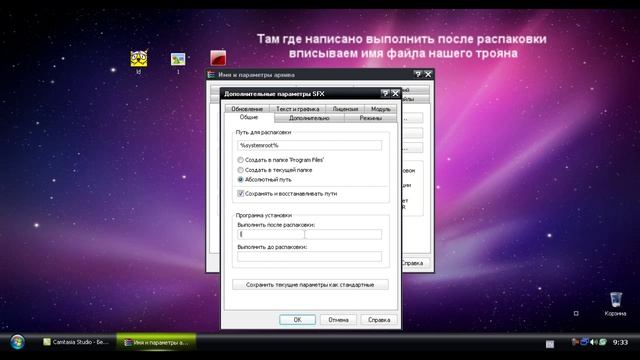640x360 pixels.
Task: Switch to Camtasia Studio taskbar button
Action: [x=76, y=342]
